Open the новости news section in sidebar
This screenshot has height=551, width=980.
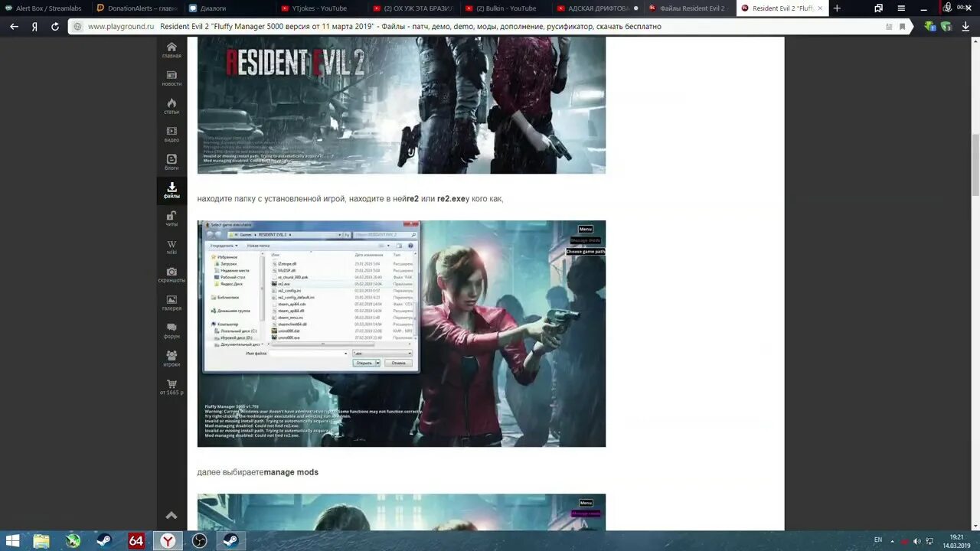click(171, 78)
